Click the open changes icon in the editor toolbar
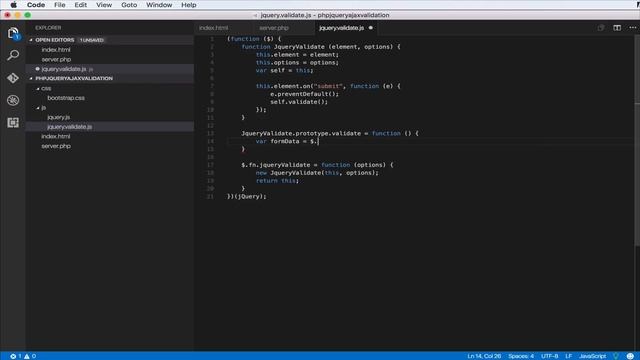This screenshot has height=360, width=640. pos(601,28)
